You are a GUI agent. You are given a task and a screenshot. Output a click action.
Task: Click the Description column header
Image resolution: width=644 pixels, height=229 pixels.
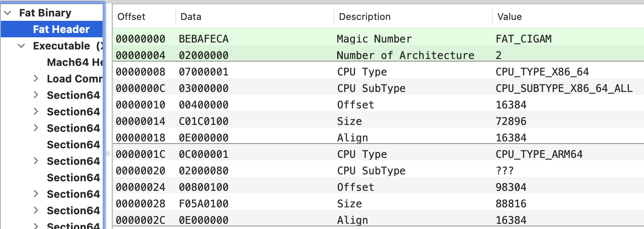pos(364,17)
